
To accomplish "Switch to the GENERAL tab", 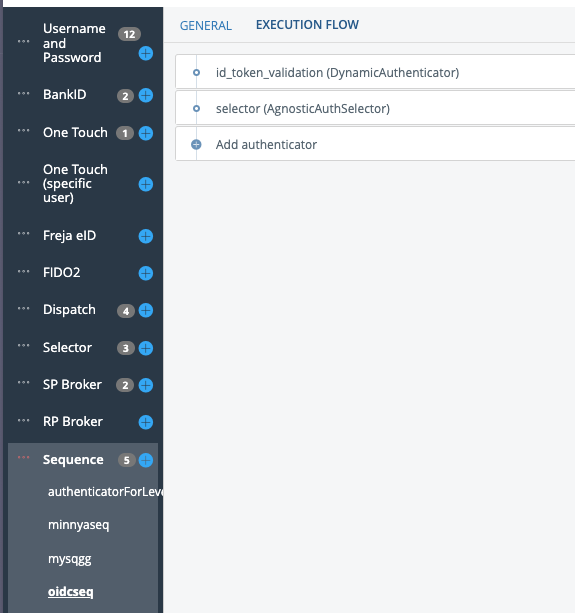I will pyautogui.click(x=206, y=25).
